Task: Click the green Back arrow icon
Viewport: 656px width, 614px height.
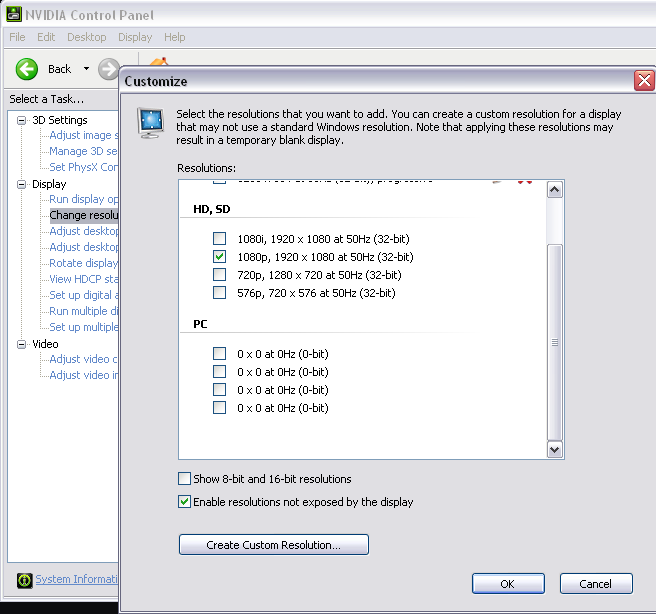Action: point(27,69)
